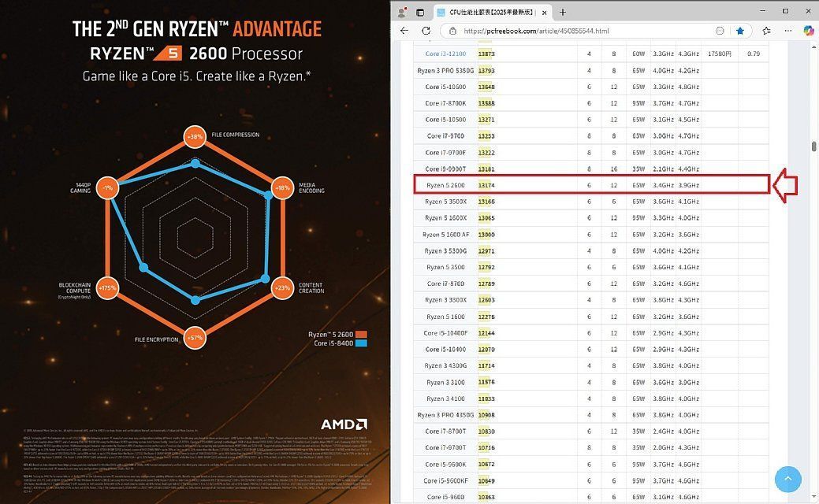Screen dimensions: 819x504
Task: Close the CPU性能比較表 tab
Action: [x=544, y=13]
